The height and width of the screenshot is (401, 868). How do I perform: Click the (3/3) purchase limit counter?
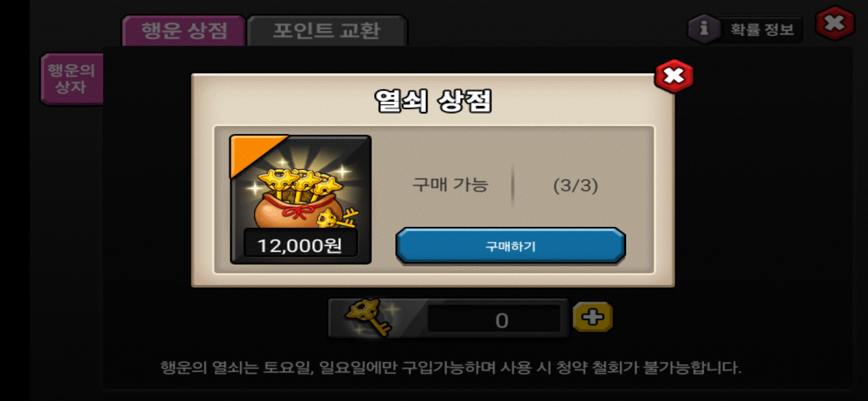tap(576, 186)
